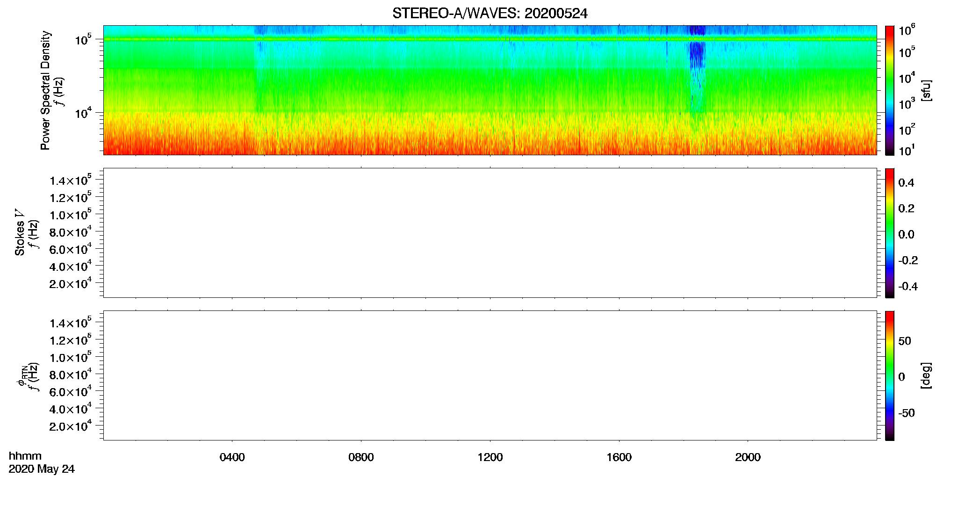The height and width of the screenshot is (505, 980).
Task: Click the power spectral density [sfu] color bar
Action: point(890,90)
